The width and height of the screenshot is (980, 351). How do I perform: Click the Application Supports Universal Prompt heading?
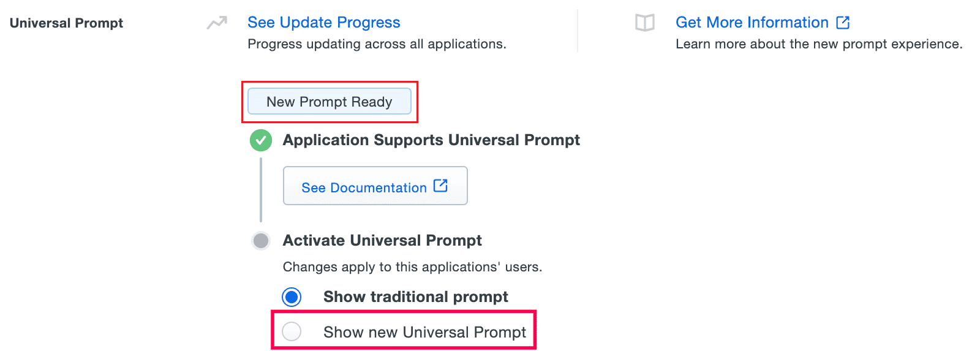pyautogui.click(x=431, y=140)
